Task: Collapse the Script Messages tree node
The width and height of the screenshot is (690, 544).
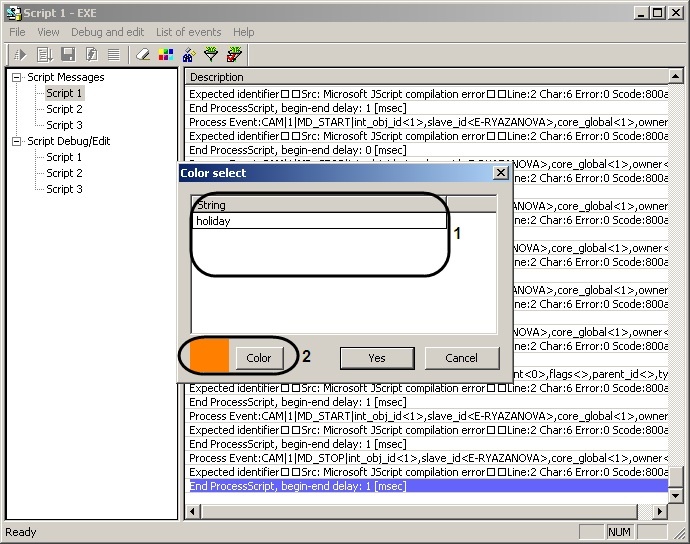Action: 17,77
